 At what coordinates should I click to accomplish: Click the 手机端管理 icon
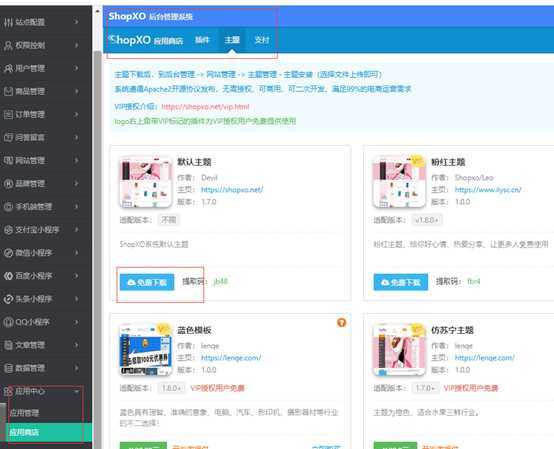click(x=8, y=207)
